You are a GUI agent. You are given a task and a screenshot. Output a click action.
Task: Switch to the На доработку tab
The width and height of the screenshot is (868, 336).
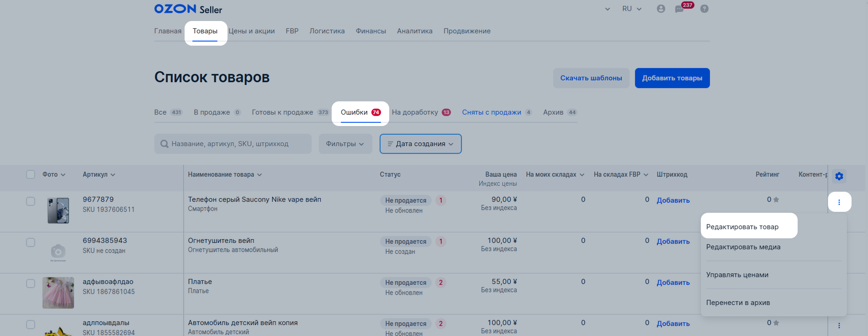[421, 112]
